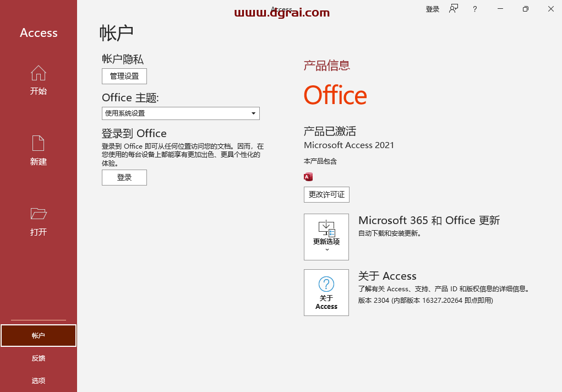The image size is (562, 392).
Task: Click the 管理设置 button under 帐户隐私
Action: click(124, 76)
